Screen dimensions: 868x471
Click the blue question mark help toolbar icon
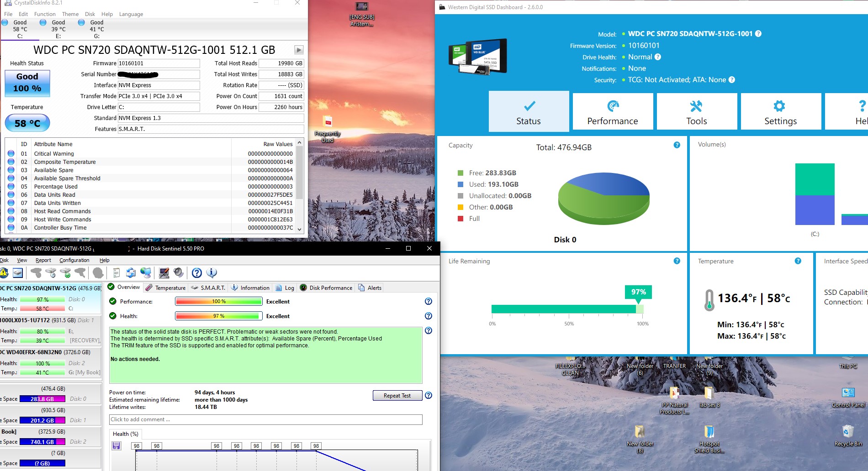click(x=197, y=273)
